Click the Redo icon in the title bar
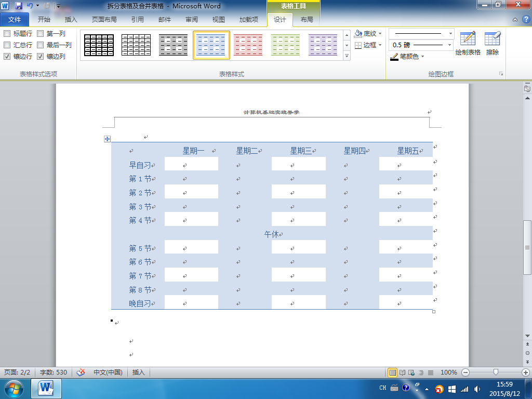 [47, 6]
